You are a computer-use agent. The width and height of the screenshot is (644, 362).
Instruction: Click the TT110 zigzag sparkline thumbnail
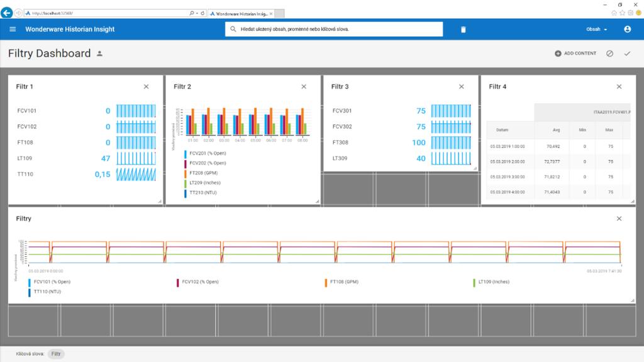pos(136,175)
